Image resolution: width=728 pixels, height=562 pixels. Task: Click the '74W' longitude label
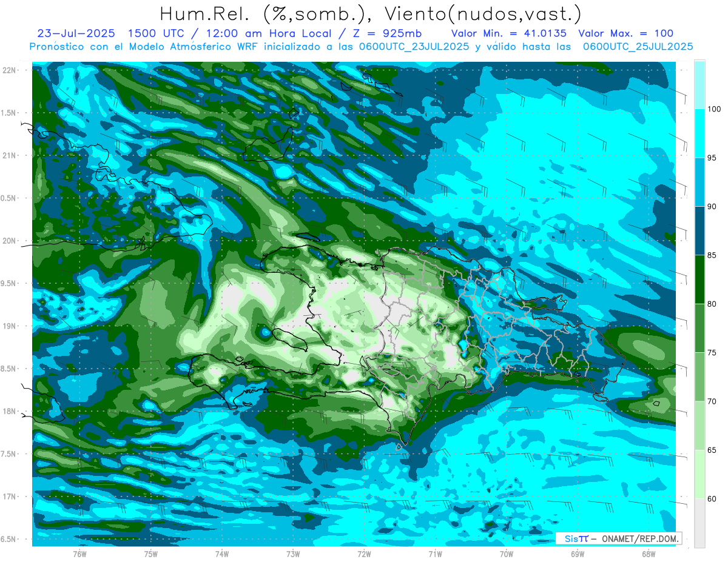pyautogui.click(x=222, y=554)
